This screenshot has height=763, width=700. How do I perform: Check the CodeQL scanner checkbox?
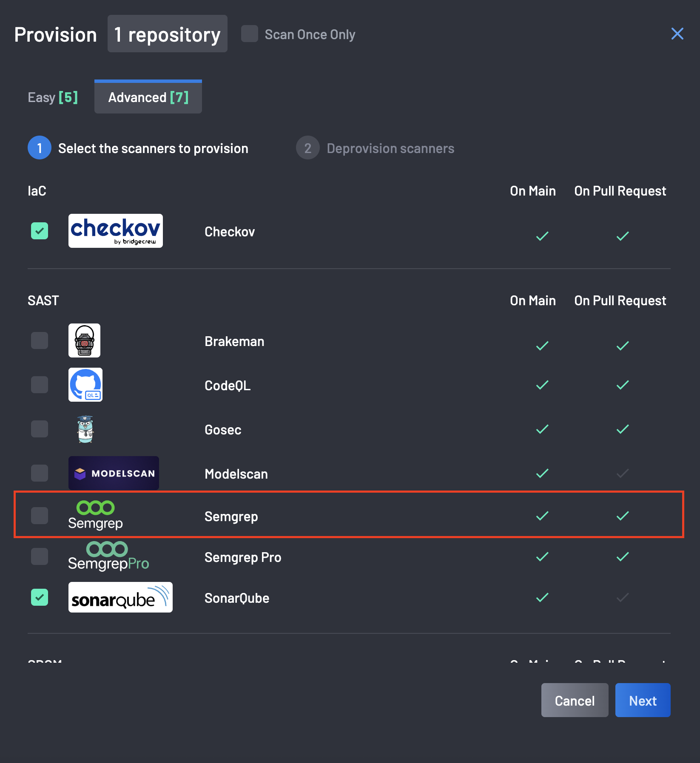(x=40, y=385)
